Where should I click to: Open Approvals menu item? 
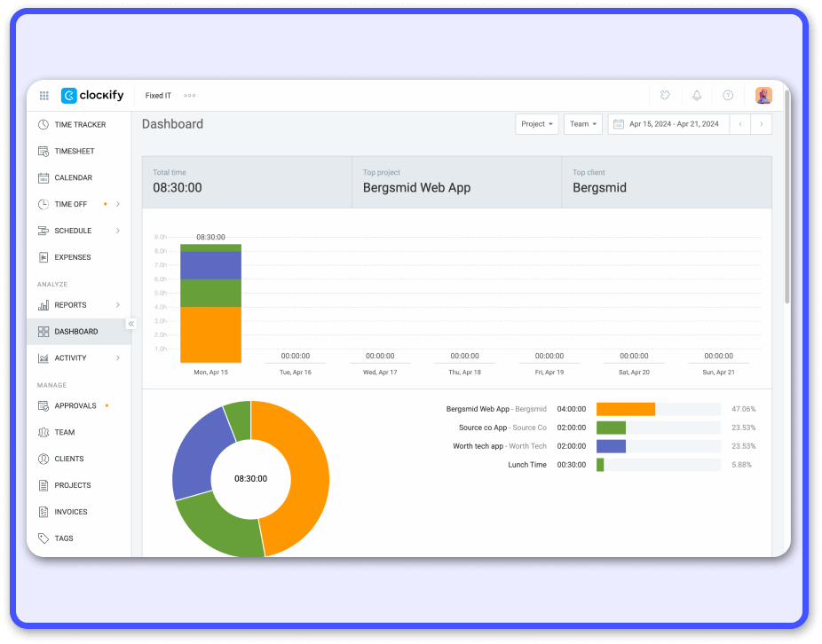(79, 405)
